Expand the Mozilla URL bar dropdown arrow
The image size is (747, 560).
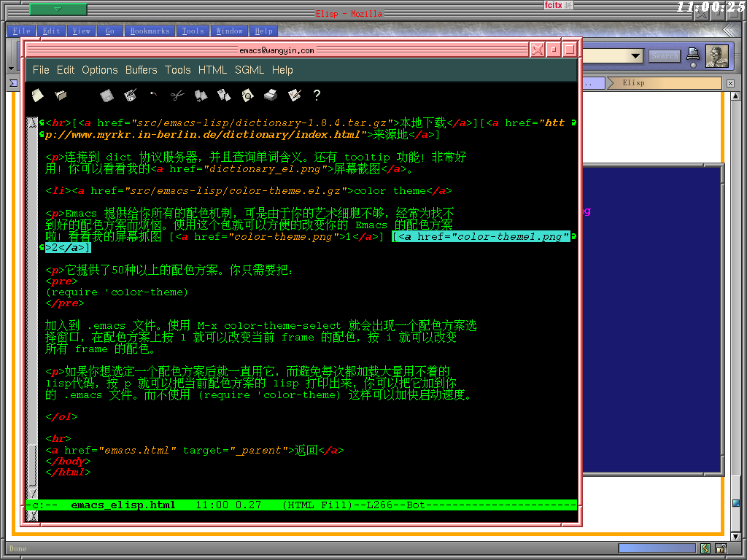coord(635,56)
